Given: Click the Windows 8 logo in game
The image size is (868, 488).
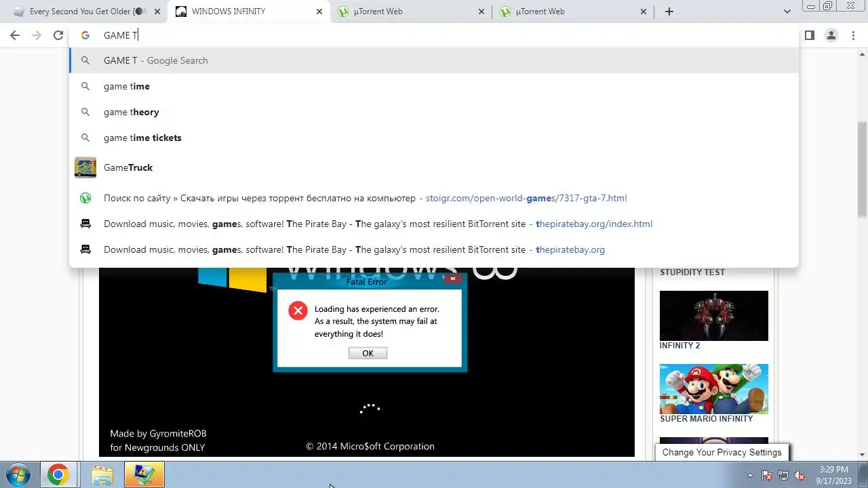Looking at the screenshot, I should pyautogui.click(x=232, y=280).
